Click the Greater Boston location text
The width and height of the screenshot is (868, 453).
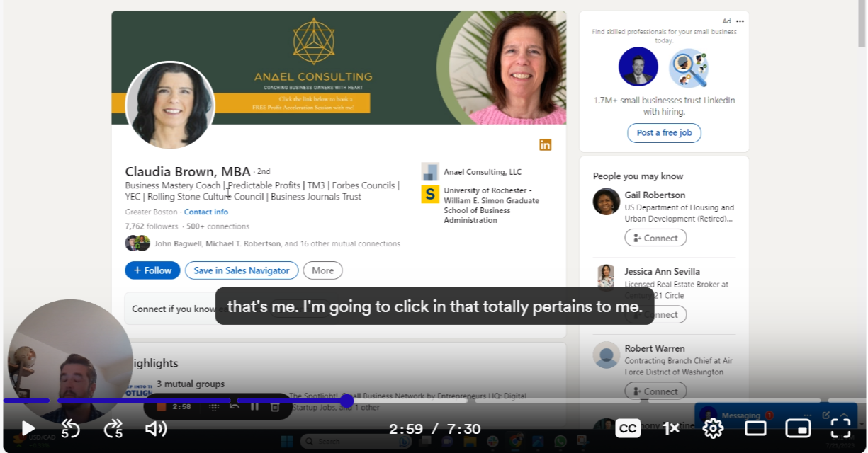[152, 212]
